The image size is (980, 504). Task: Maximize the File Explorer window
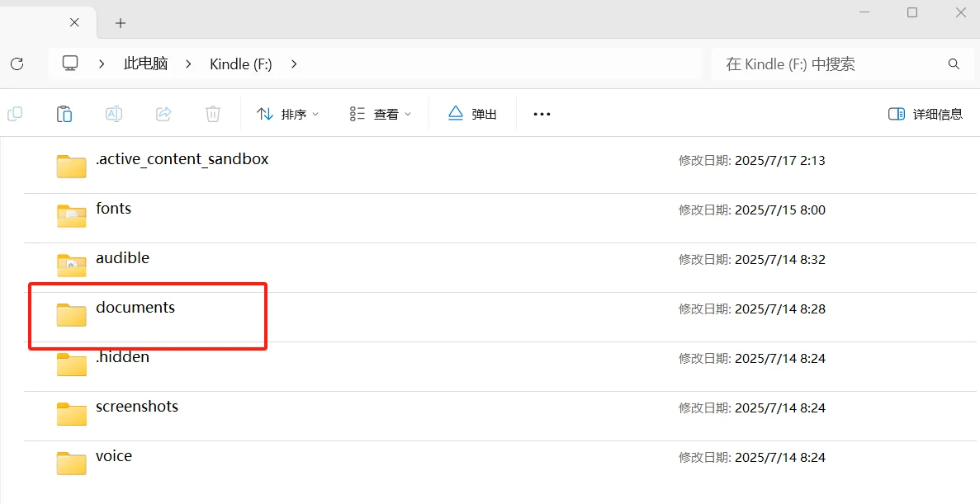[912, 12]
